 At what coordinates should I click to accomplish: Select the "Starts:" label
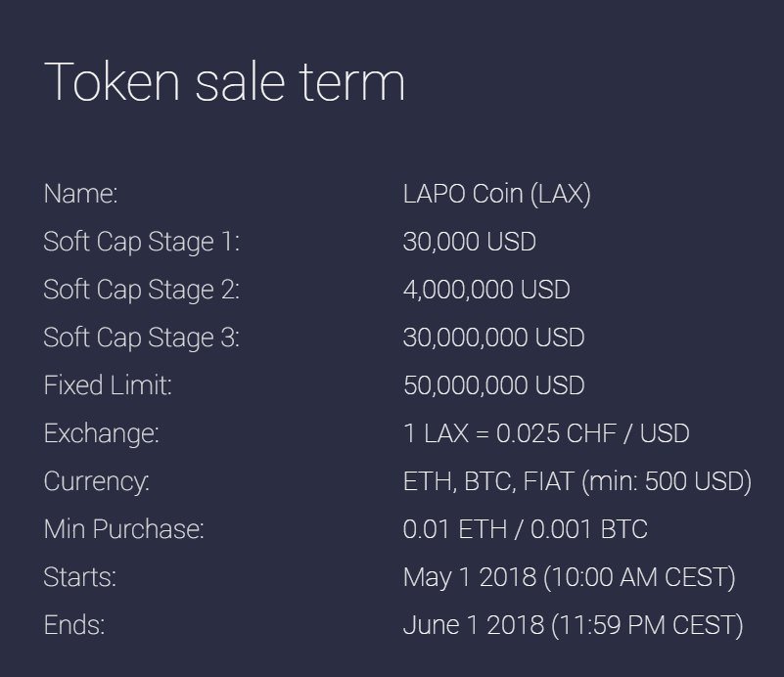pos(80,577)
